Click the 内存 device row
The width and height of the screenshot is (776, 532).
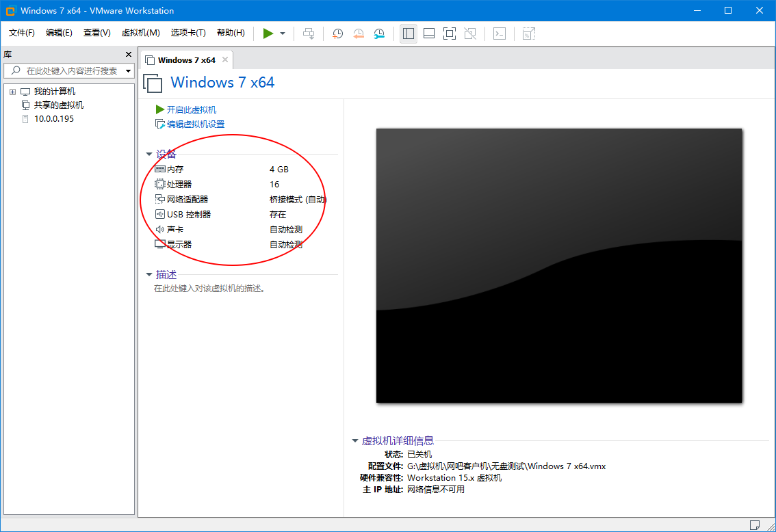click(222, 169)
